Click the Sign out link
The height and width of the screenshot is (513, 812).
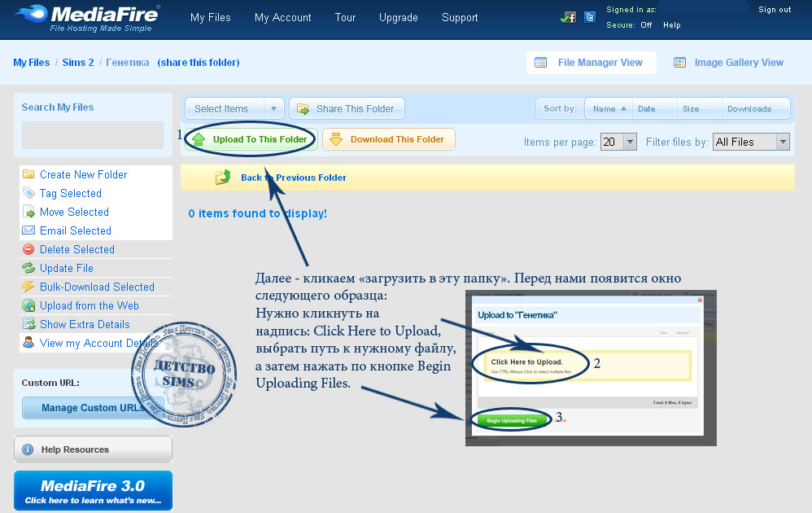pos(775,9)
